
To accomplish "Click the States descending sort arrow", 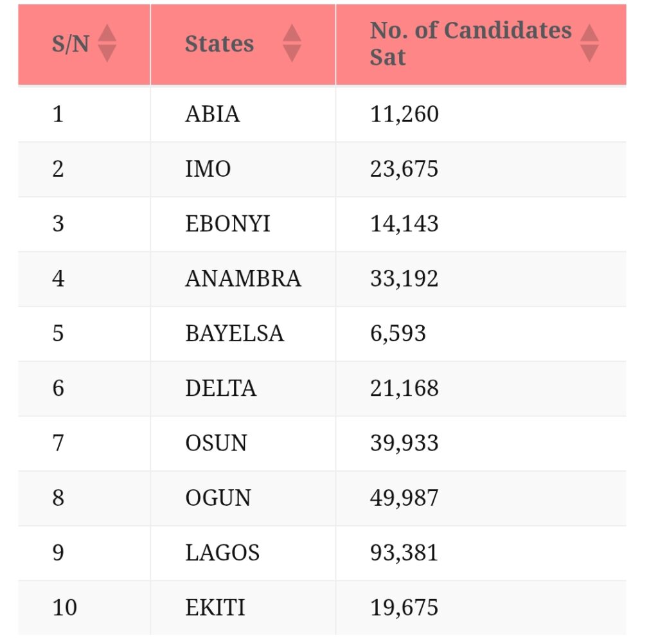I will tap(292, 53).
